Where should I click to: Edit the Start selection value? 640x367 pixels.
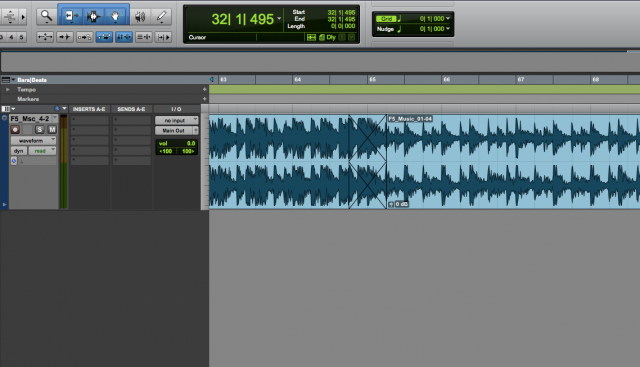341,12
